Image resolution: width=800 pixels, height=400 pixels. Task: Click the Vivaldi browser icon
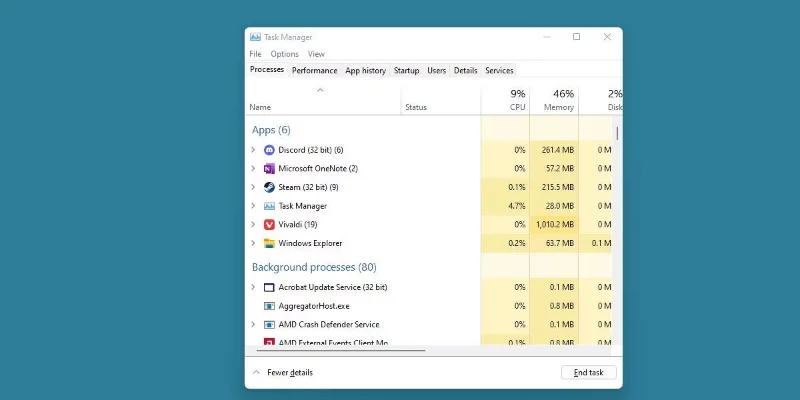pos(269,224)
